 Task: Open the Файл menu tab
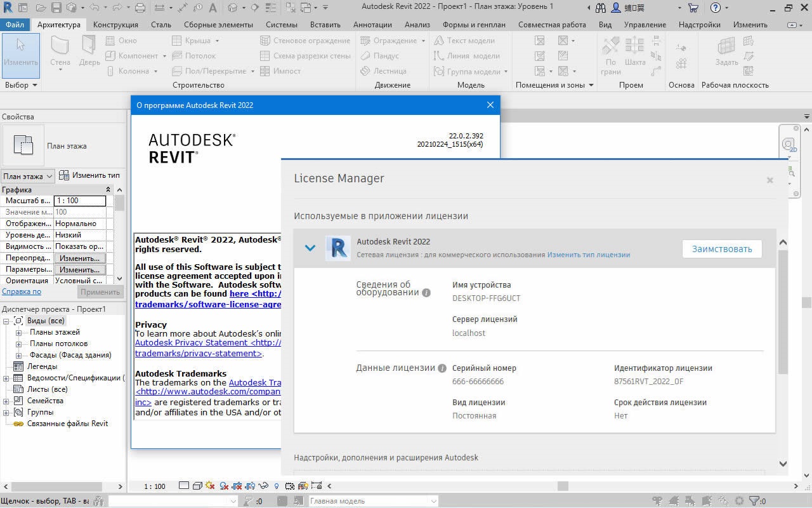15,25
